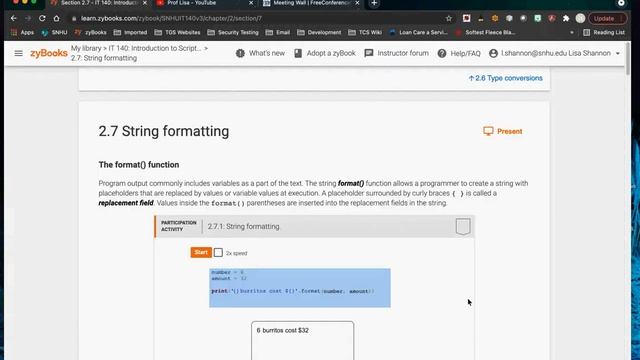Click the '6 burritos cost $32' output box
Image resolution: width=640 pixels, height=360 pixels.
click(302, 340)
